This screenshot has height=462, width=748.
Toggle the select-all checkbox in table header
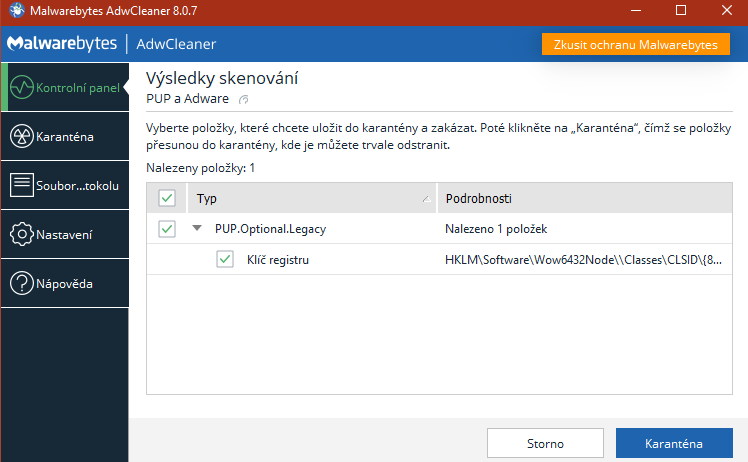(x=167, y=198)
